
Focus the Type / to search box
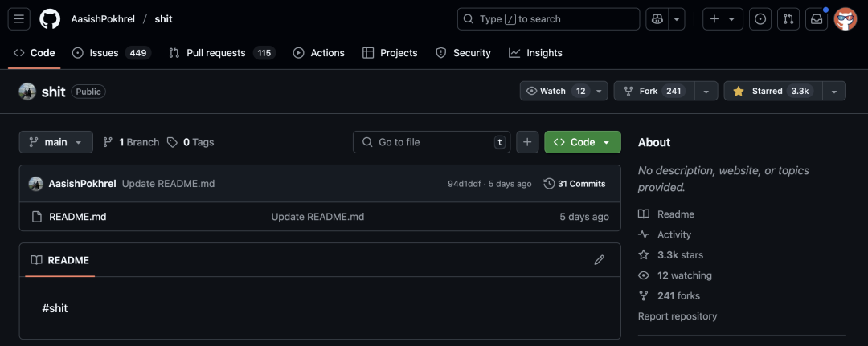click(549, 19)
